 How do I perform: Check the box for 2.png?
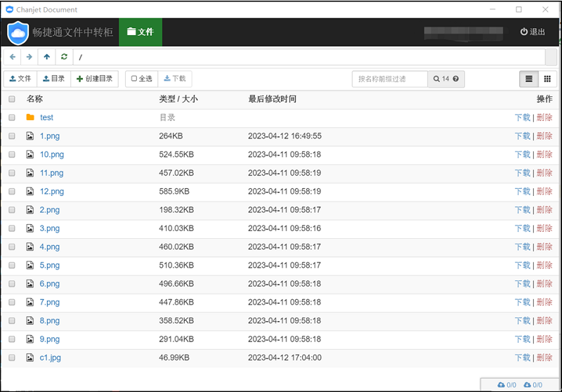(12, 210)
